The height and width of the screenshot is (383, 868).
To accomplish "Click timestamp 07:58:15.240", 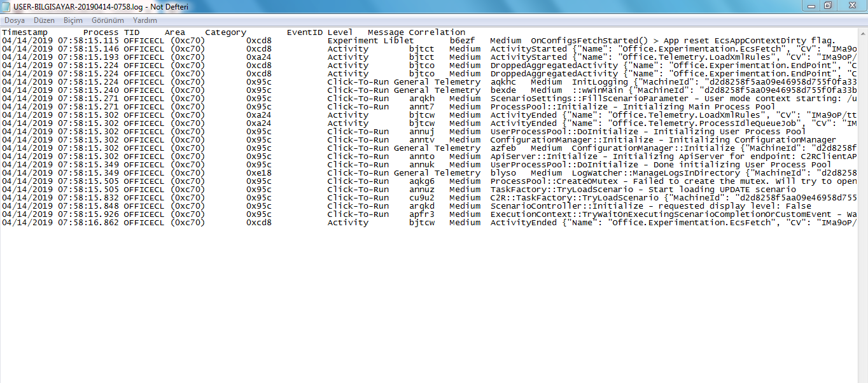I will click(x=88, y=90).
